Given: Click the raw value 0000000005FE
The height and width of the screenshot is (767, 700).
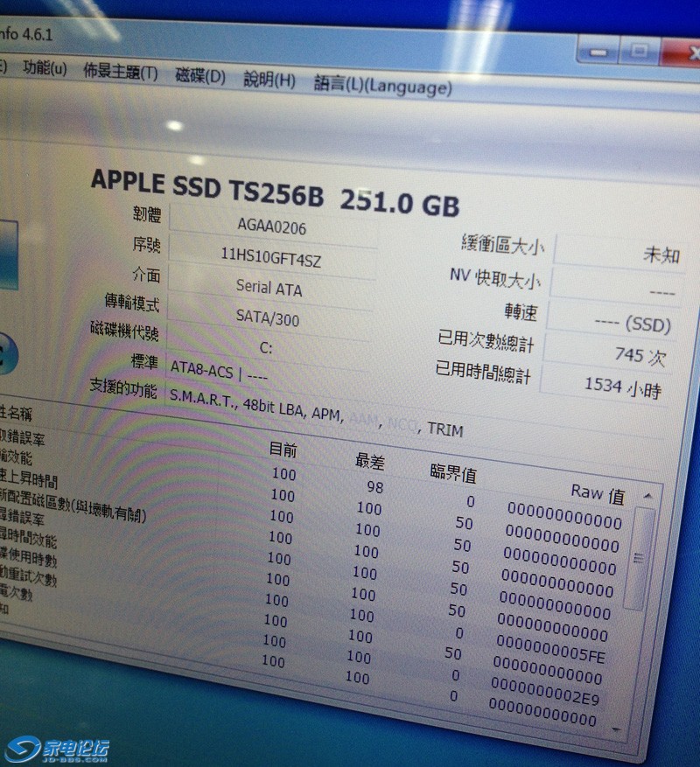Looking at the screenshot, I should [x=550, y=649].
